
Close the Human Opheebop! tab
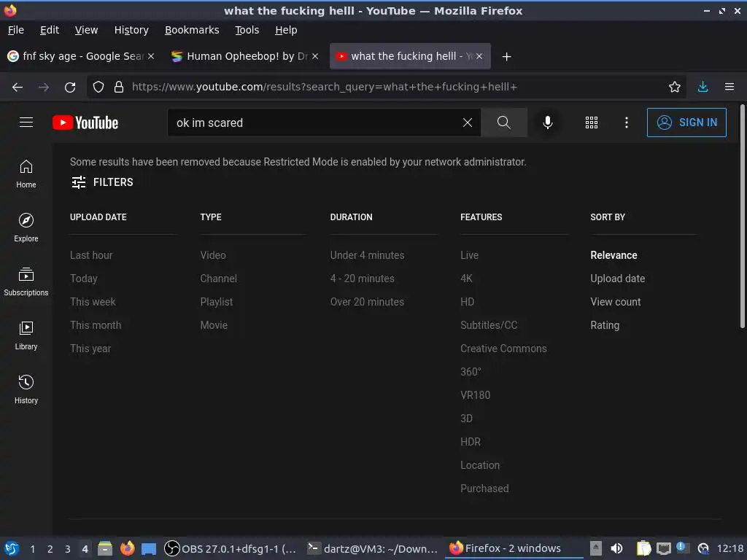click(x=315, y=56)
